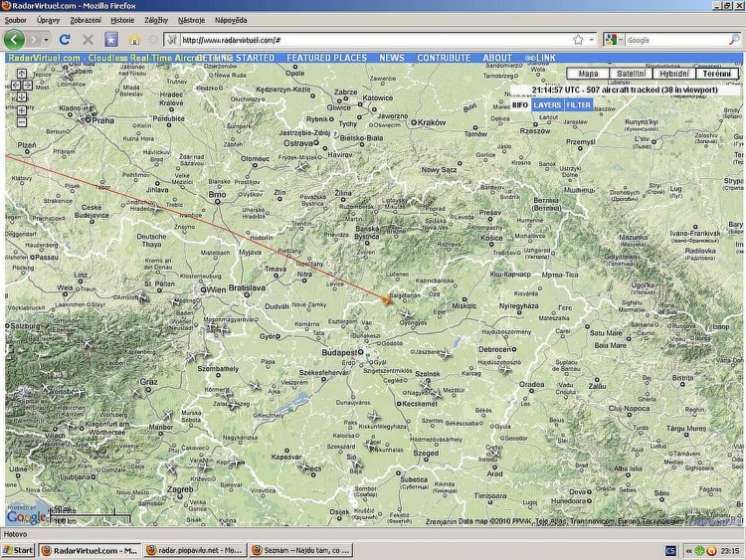746x560 pixels.
Task: Select the aircraft icon near Pécs
Action: [304, 467]
